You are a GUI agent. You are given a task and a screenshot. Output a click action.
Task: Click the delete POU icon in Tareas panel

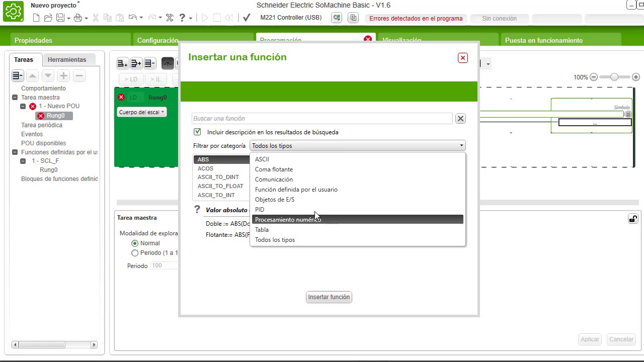(x=18, y=76)
